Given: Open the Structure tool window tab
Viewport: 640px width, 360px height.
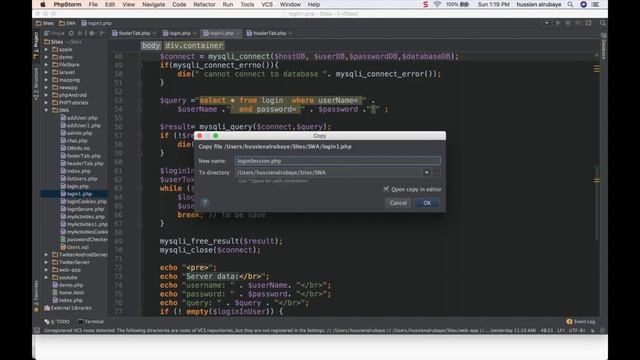Looking at the screenshot, I should (x=36, y=84).
